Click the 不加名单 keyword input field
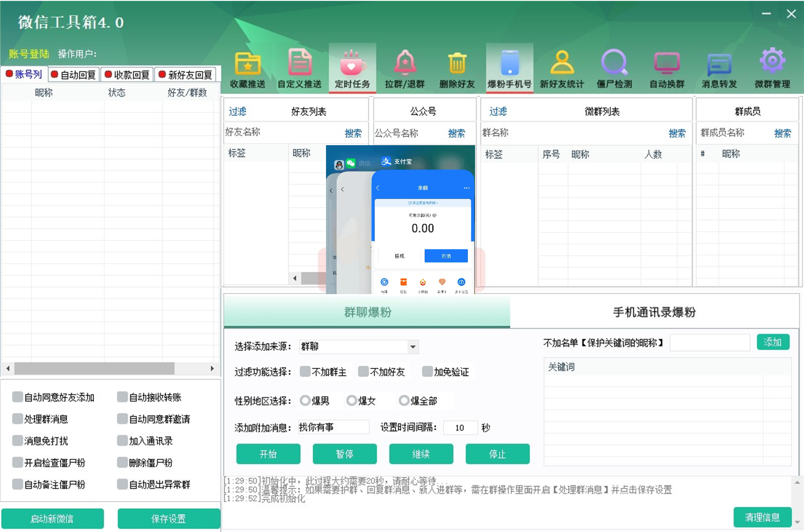The width and height of the screenshot is (804, 532). tap(710, 342)
